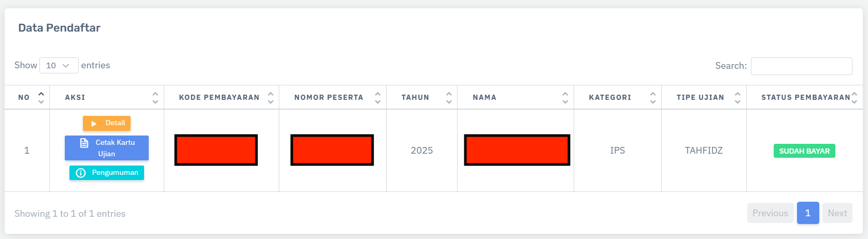Click the Previous pagination button
This screenshot has width=868, height=239.
(770, 213)
